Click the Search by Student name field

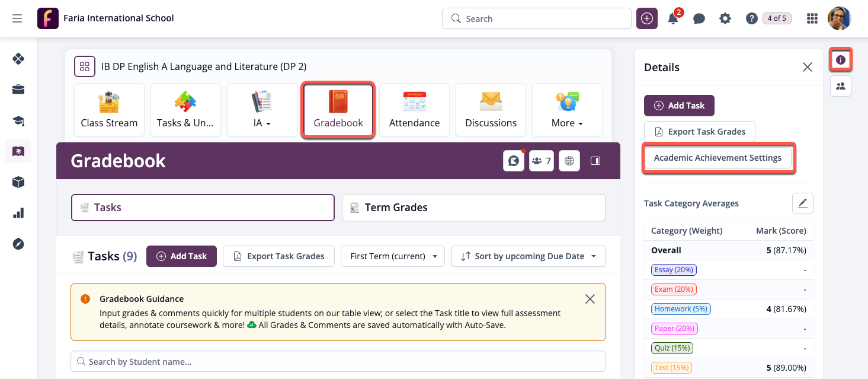(x=338, y=361)
